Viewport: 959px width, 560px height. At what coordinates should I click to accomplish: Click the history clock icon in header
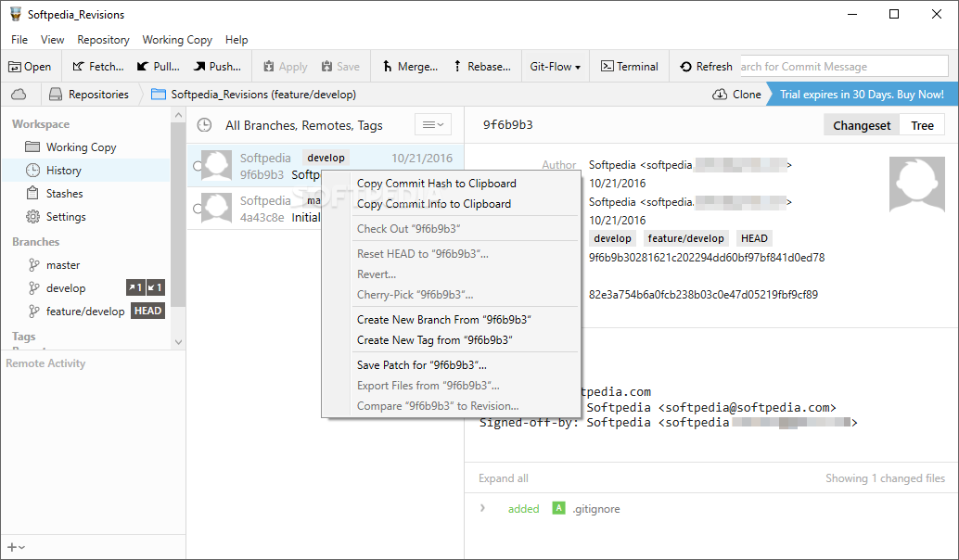(204, 125)
